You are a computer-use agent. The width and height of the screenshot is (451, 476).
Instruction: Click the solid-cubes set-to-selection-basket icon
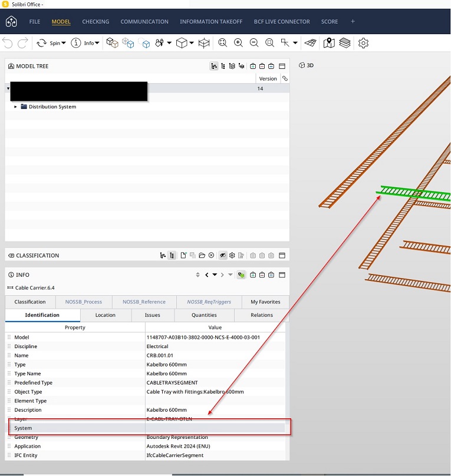click(112, 43)
